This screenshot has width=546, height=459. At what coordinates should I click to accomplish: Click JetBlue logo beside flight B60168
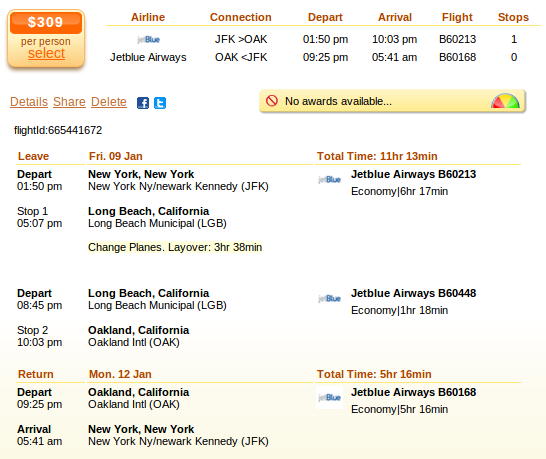(329, 397)
